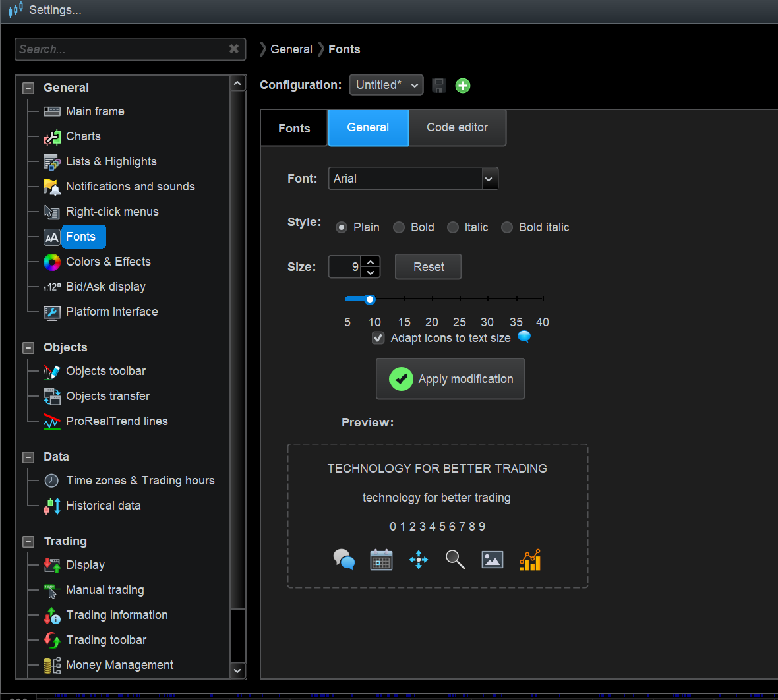Click the Objects transfer icon
778x700 pixels.
click(x=51, y=396)
